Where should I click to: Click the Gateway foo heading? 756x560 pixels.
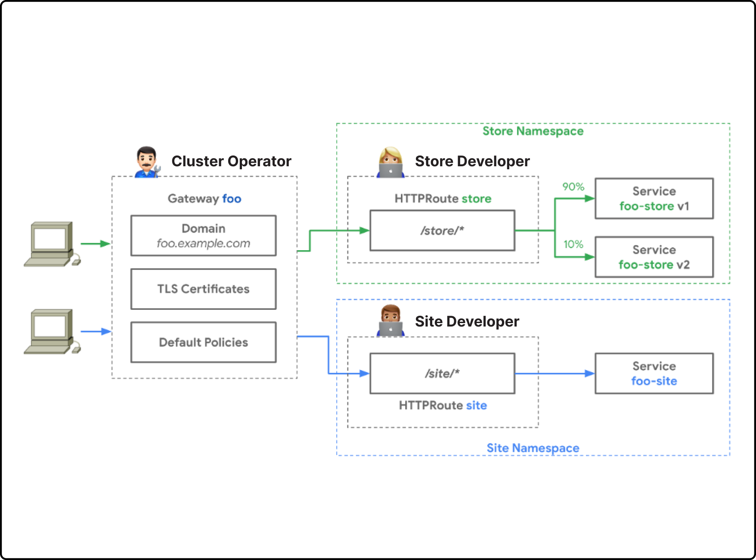coord(204,199)
